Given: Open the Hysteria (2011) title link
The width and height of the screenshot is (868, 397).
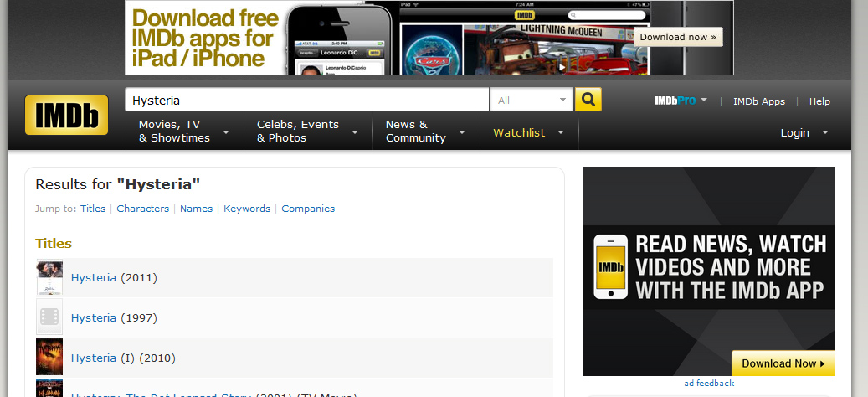Looking at the screenshot, I should [94, 278].
